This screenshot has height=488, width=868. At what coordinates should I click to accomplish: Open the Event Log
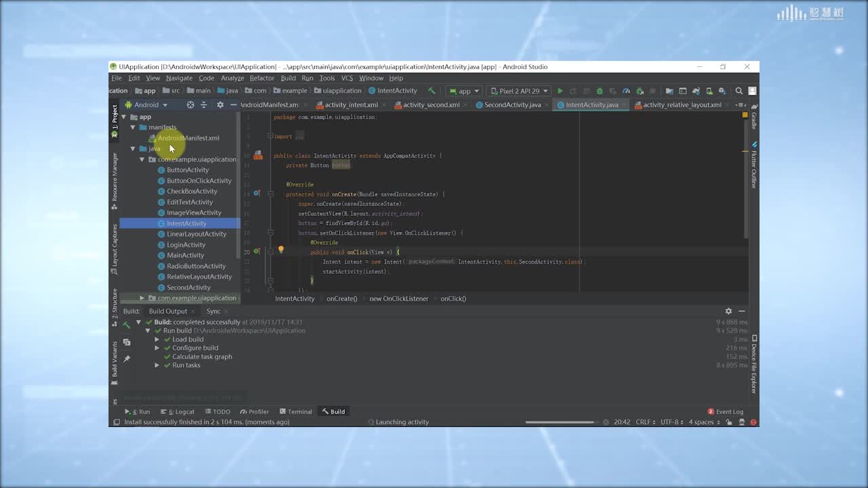click(726, 411)
